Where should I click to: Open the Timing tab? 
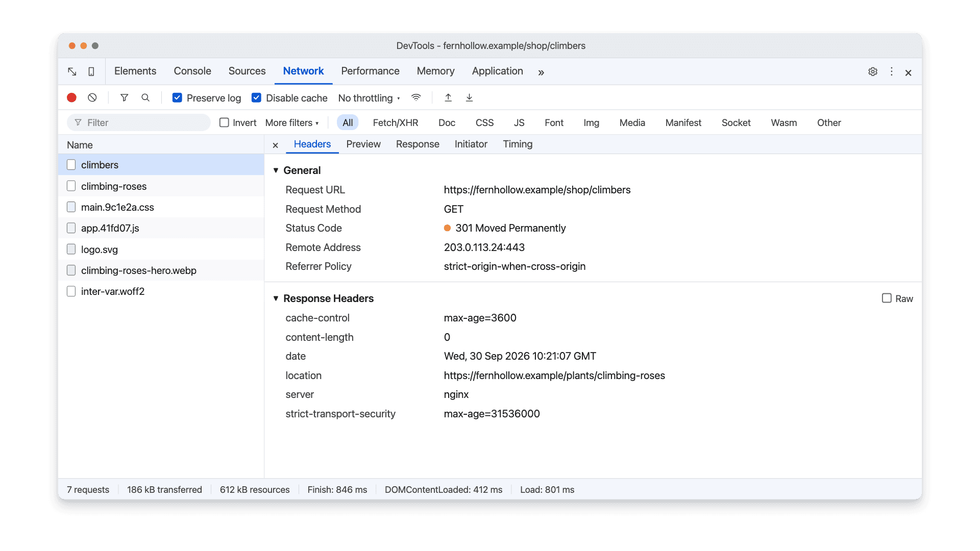(518, 144)
